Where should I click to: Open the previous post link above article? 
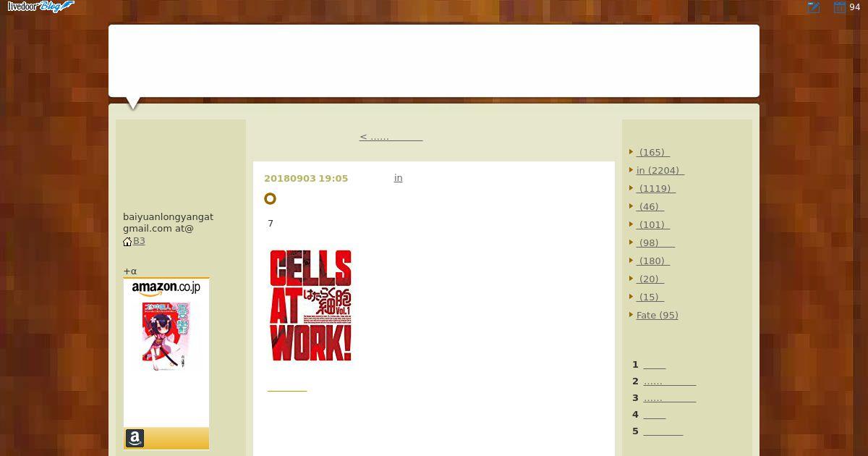(391, 137)
